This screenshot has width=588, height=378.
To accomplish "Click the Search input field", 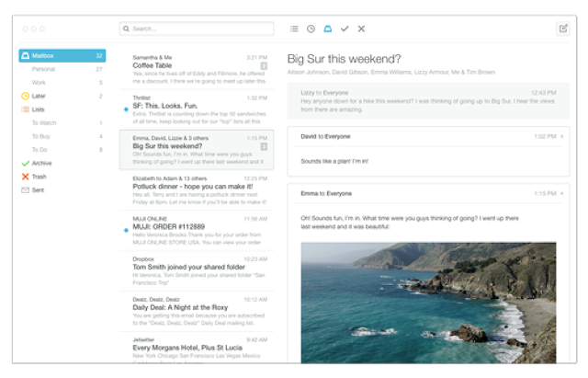I will coord(197,29).
